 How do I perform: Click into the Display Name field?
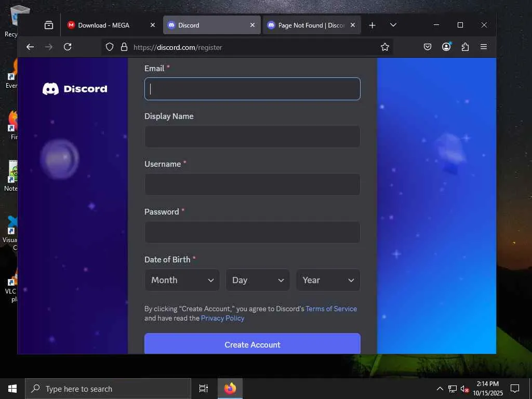pyautogui.click(x=252, y=137)
